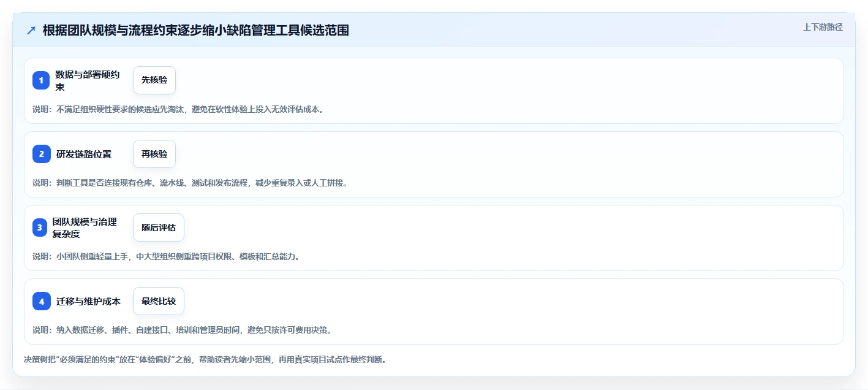Click the footer note starting 决策树把
This screenshot has width=868, height=390.
[x=205, y=359]
